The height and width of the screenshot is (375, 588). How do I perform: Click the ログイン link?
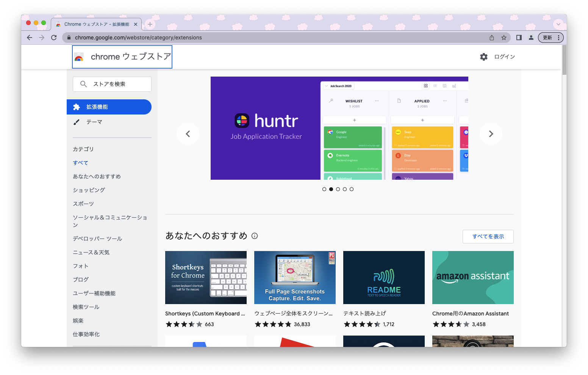coord(505,57)
